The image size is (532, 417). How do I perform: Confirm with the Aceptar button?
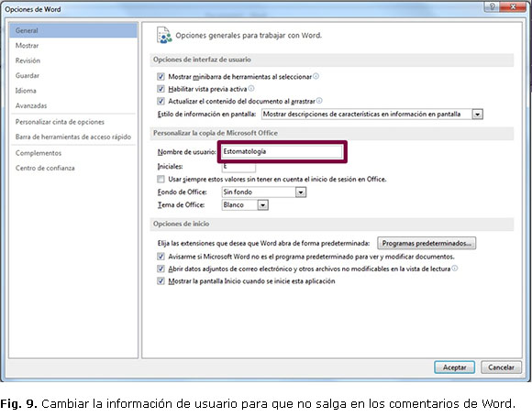[x=454, y=368]
